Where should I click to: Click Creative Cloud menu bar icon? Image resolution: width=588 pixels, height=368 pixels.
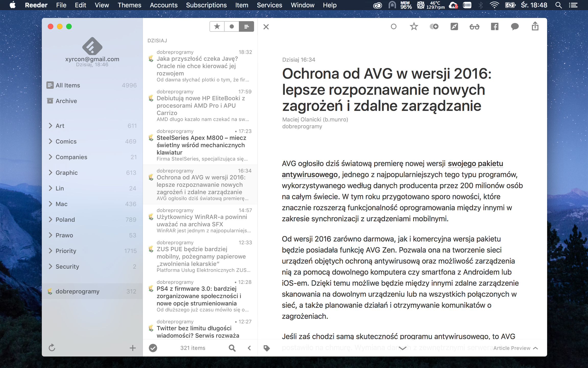tap(377, 5)
